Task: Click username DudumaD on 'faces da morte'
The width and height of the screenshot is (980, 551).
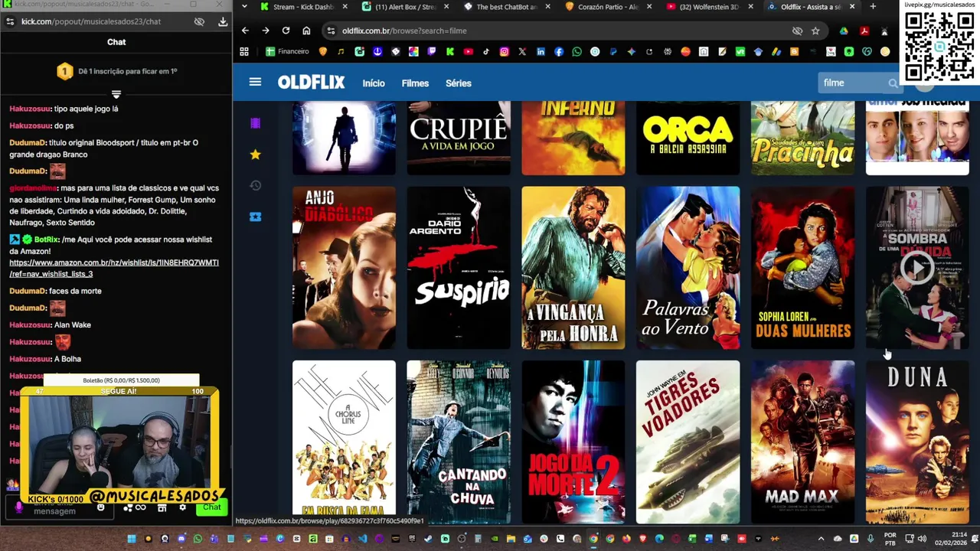Action: (x=28, y=291)
